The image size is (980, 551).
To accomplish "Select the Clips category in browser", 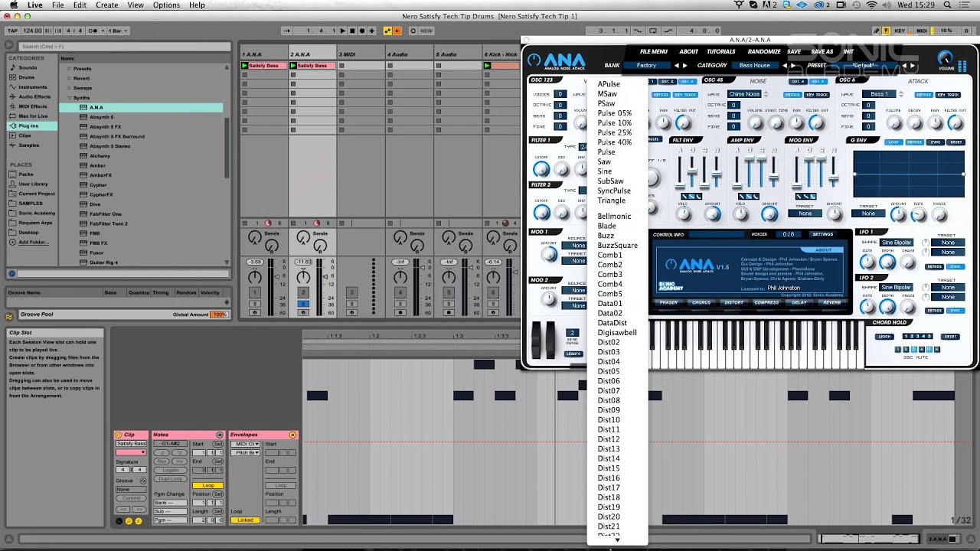I will point(24,135).
